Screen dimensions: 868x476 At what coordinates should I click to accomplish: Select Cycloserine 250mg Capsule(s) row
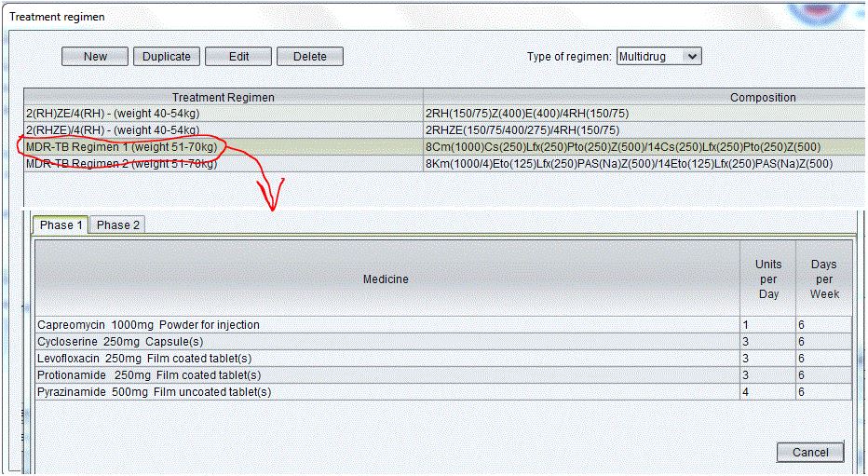tap(387, 342)
